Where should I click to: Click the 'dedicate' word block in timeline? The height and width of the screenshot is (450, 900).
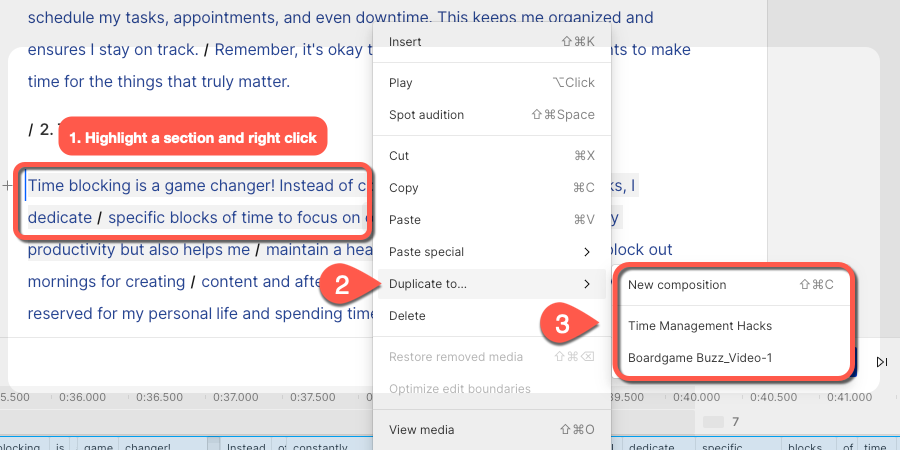(651, 447)
